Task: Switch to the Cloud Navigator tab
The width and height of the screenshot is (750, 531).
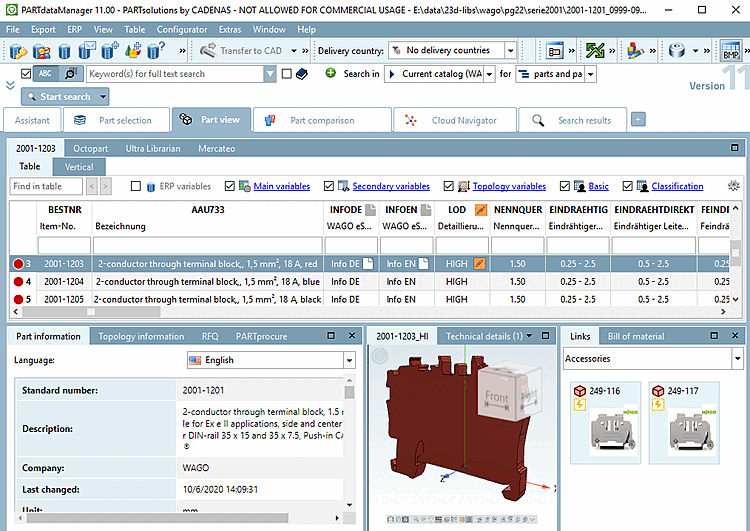Action: 463,120
